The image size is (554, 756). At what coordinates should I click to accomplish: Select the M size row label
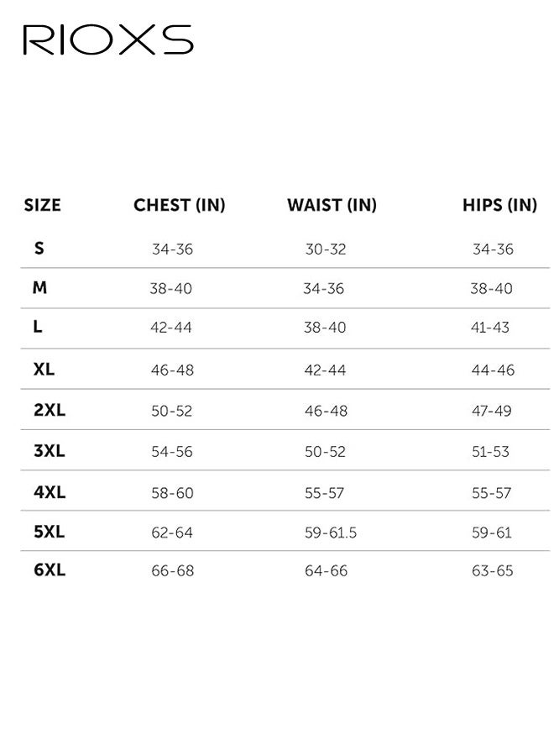pos(39,288)
